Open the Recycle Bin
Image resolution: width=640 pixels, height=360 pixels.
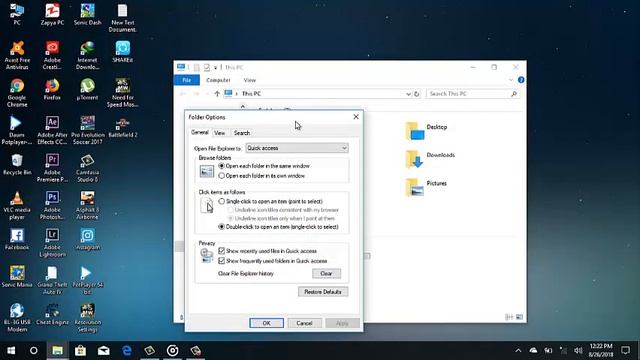[x=17, y=165]
